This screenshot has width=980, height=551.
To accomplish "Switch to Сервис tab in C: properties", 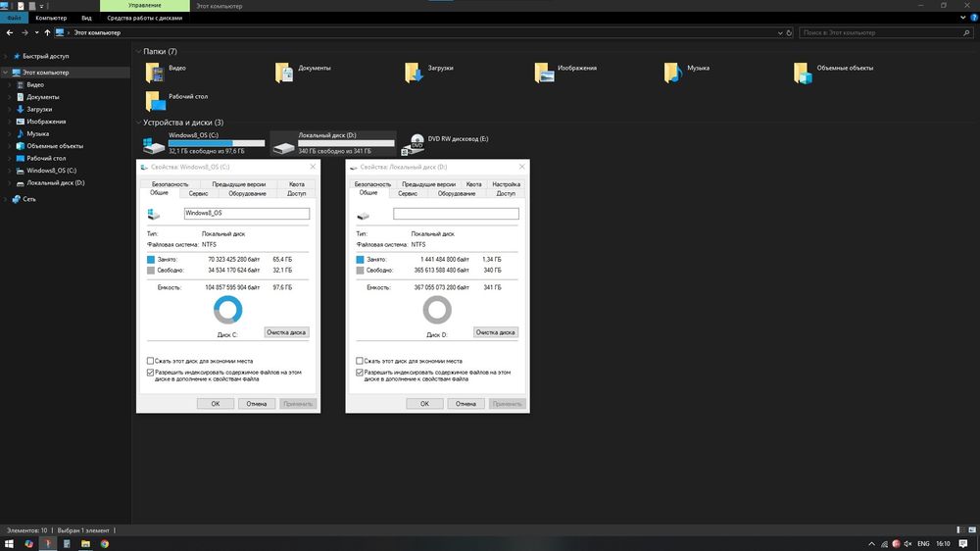I will coord(198,194).
